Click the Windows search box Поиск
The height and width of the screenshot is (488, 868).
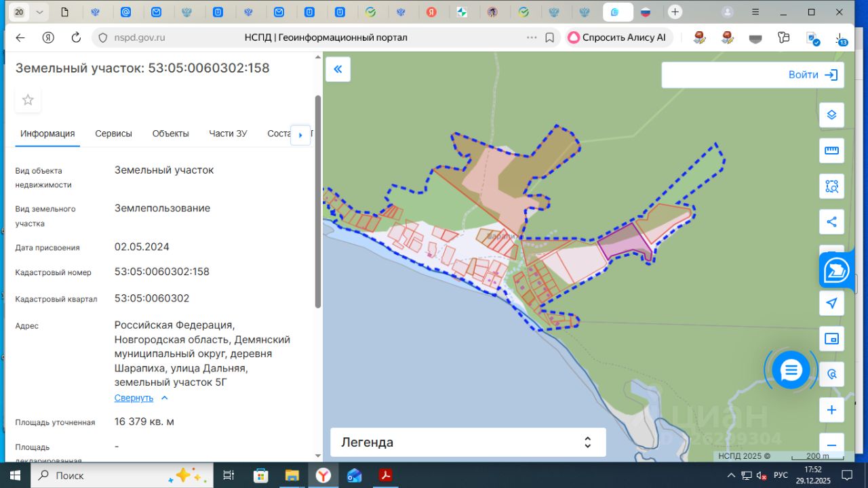click(x=122, y=475)
